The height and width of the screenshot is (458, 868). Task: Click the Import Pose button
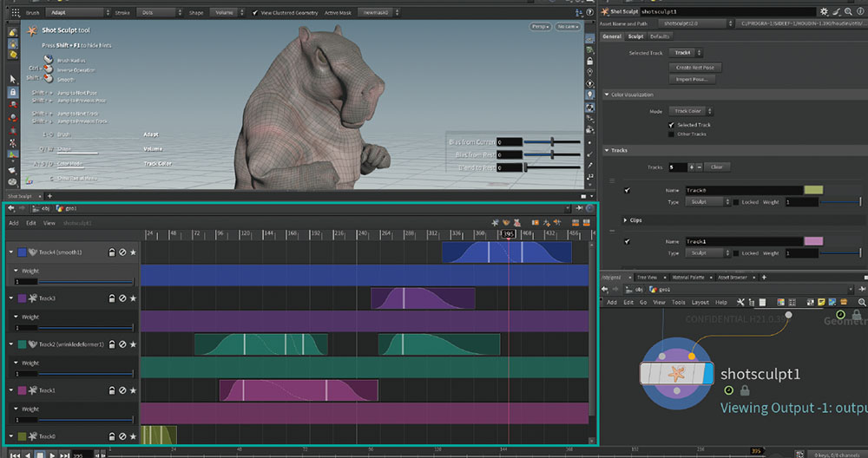click(691, 79)
